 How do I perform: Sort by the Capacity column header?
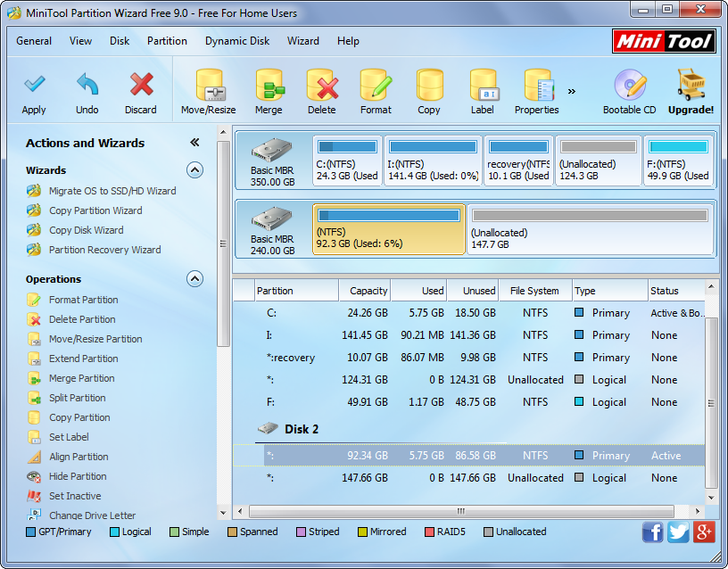[365, 291]
